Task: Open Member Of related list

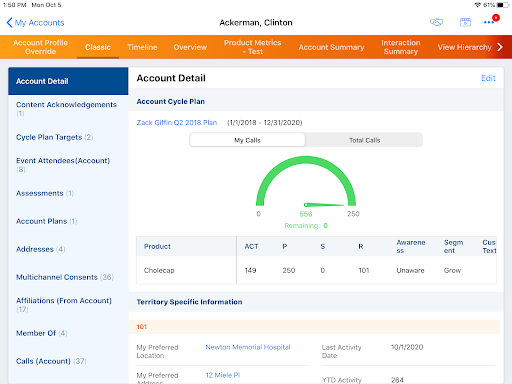Action: pyautogui.click(x=68, y=333)
